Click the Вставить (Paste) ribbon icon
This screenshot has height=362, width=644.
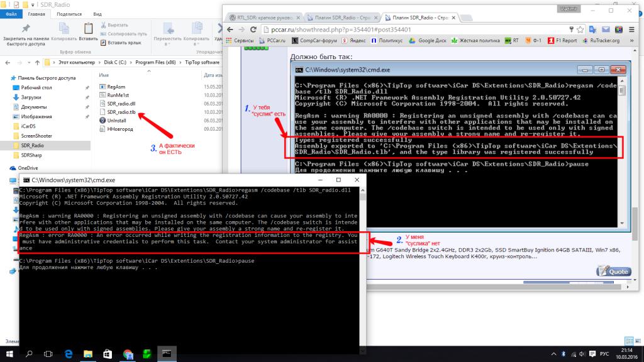88,31
